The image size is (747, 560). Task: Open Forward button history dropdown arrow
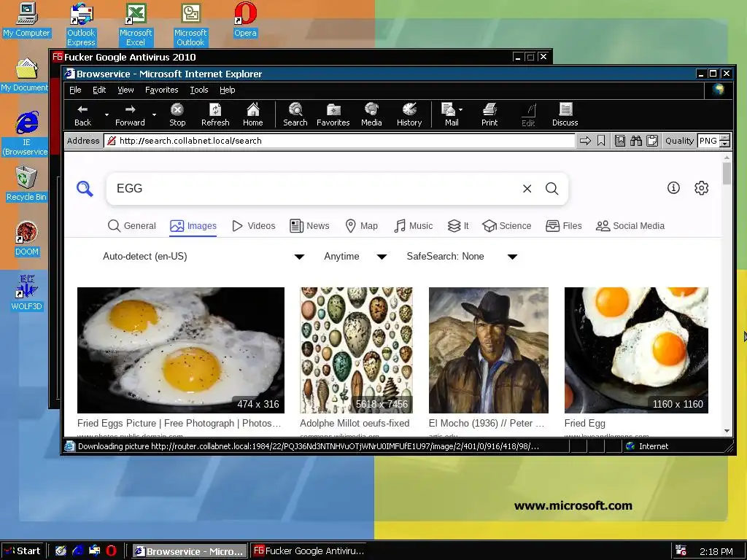(154, 114)
